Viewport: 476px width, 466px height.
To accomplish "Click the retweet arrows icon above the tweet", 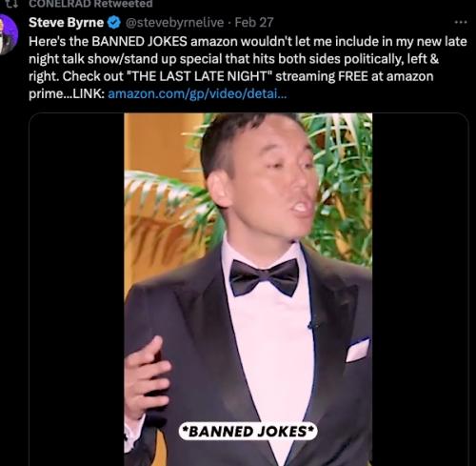I will pyautogui.click(x=12, y=3).
